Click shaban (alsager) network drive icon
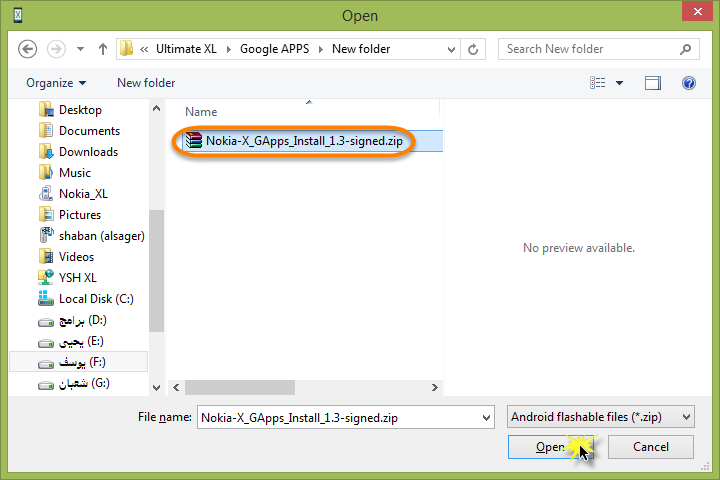Screen dimensions: 720x480 (46, 236)
